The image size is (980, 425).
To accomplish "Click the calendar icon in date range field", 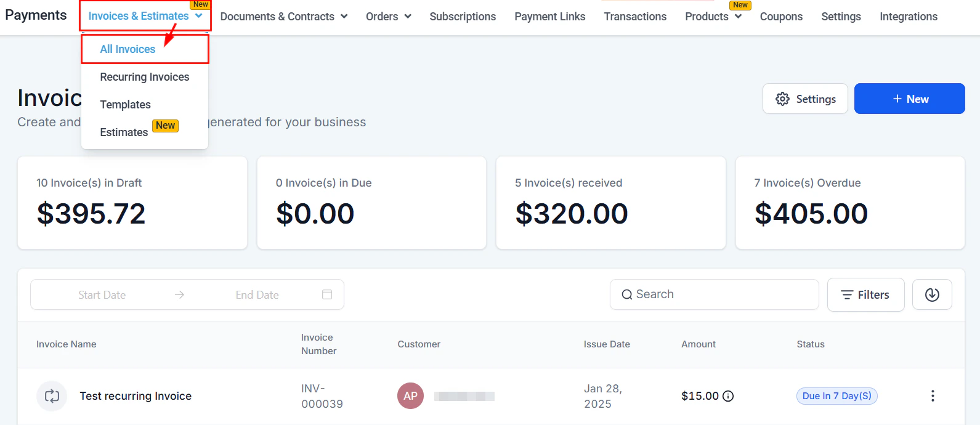I will (327, 295).
